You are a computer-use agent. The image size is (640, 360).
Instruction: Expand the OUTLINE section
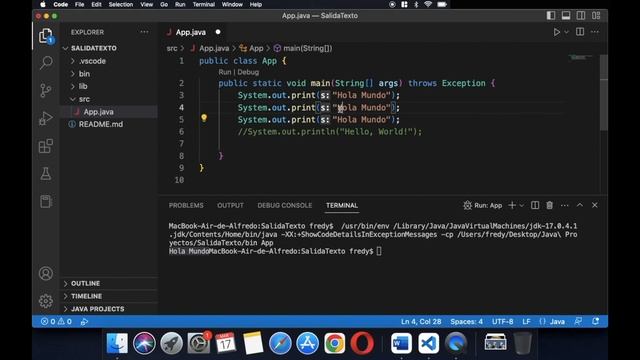[109, 283]
